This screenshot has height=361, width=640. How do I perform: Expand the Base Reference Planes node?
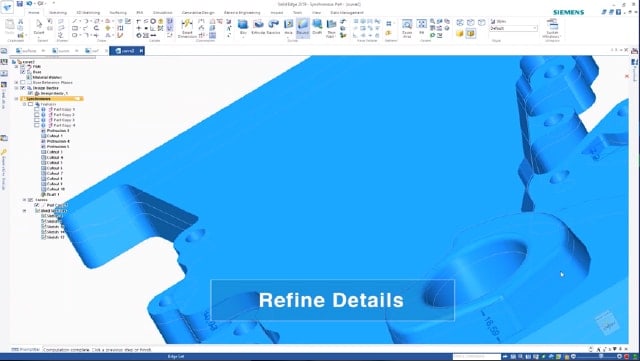pyautogui.click(x=17, y=82)
